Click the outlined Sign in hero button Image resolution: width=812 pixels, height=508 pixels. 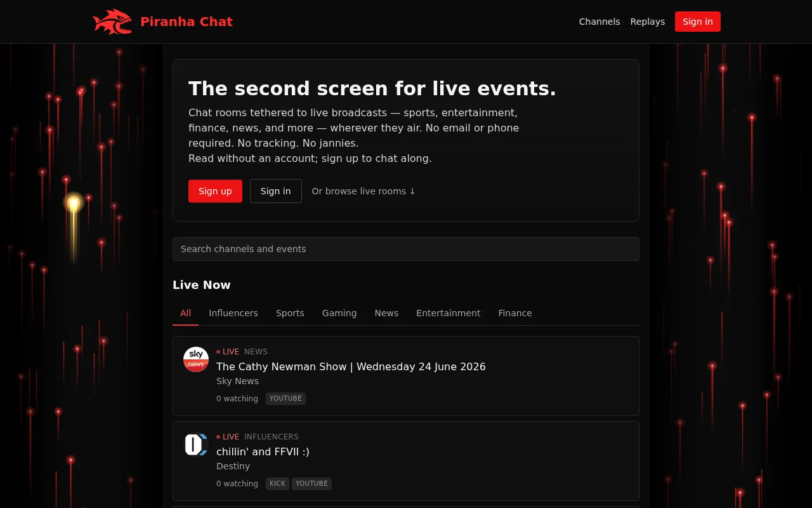click(x=276, y=191)
